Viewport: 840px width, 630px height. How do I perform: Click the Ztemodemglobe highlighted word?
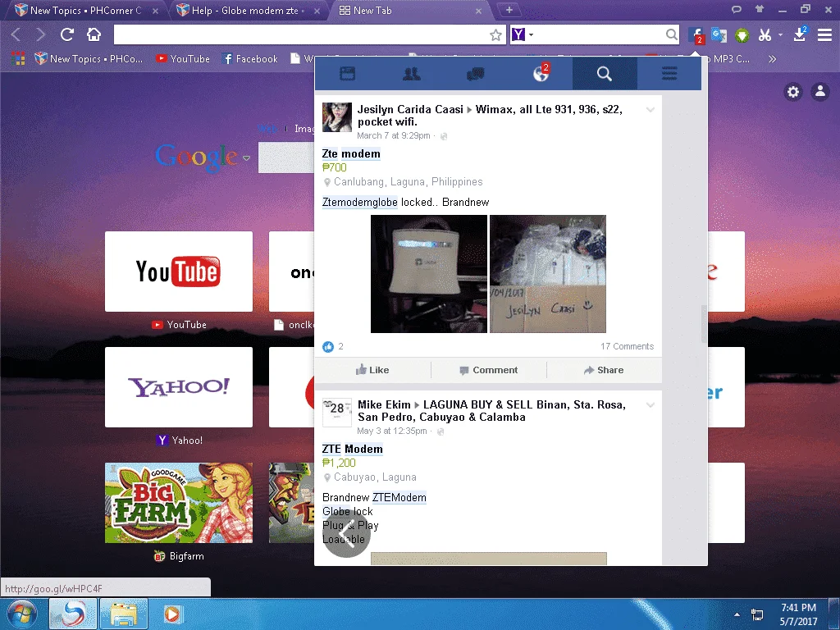point(359,202)
